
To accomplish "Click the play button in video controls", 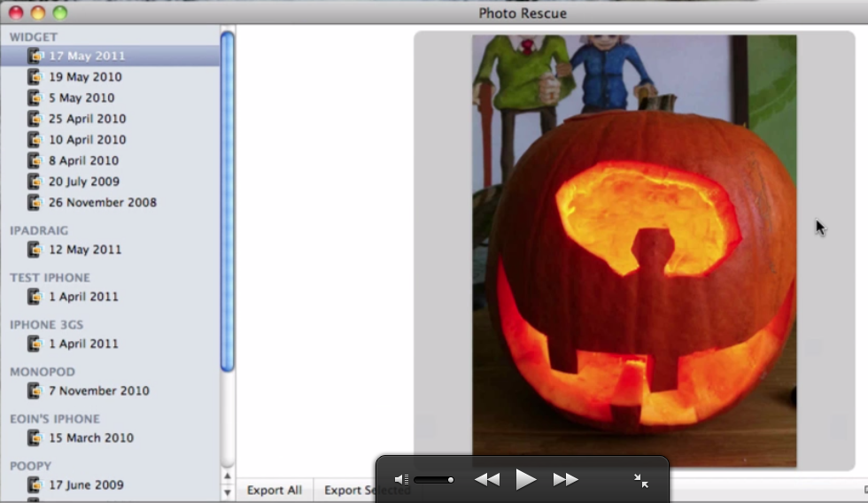I will click(x=526, y=480).
